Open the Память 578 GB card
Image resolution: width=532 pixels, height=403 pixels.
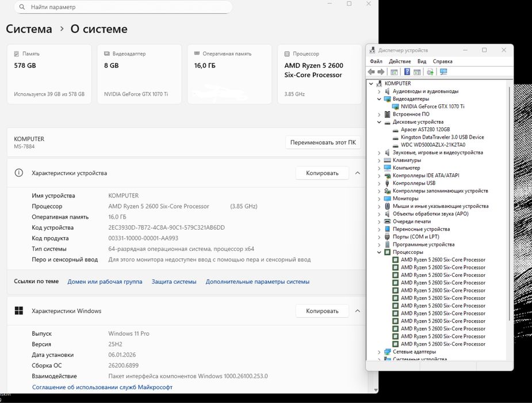click(49, 74)
